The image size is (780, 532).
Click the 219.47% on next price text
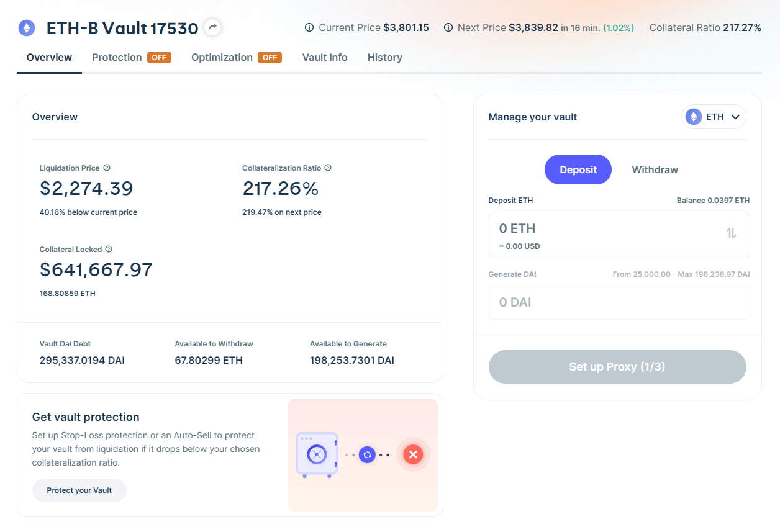282,212
